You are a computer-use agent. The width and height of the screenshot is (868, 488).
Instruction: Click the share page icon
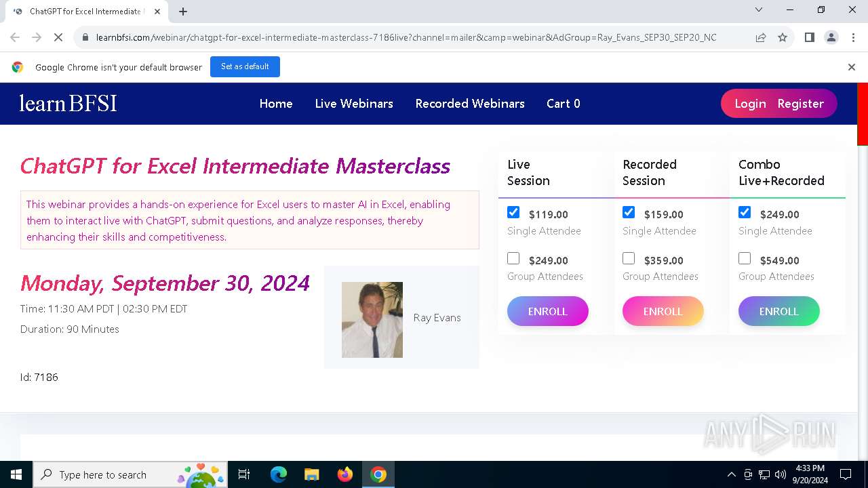pos(761,37)
